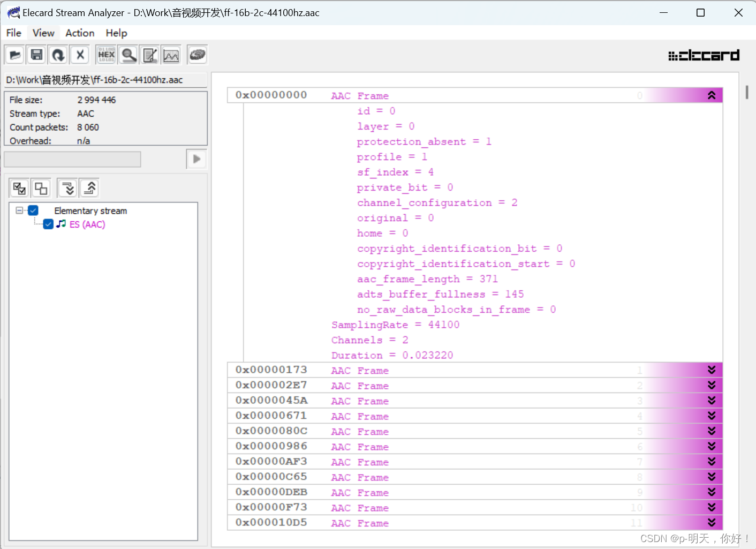Select the channel_configuration = 2 line
Screen dimensions: 756x549
coord(437,202)
